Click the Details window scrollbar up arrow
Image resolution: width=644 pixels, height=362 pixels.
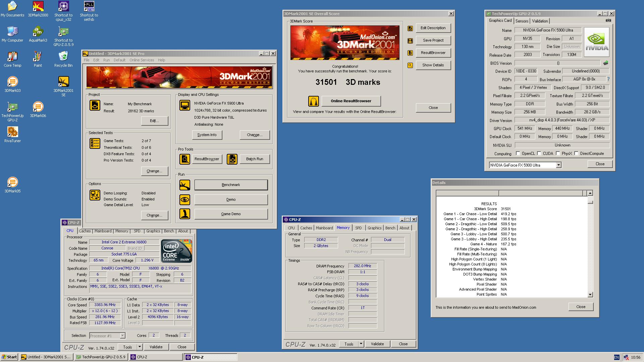(x=590, y=193)
